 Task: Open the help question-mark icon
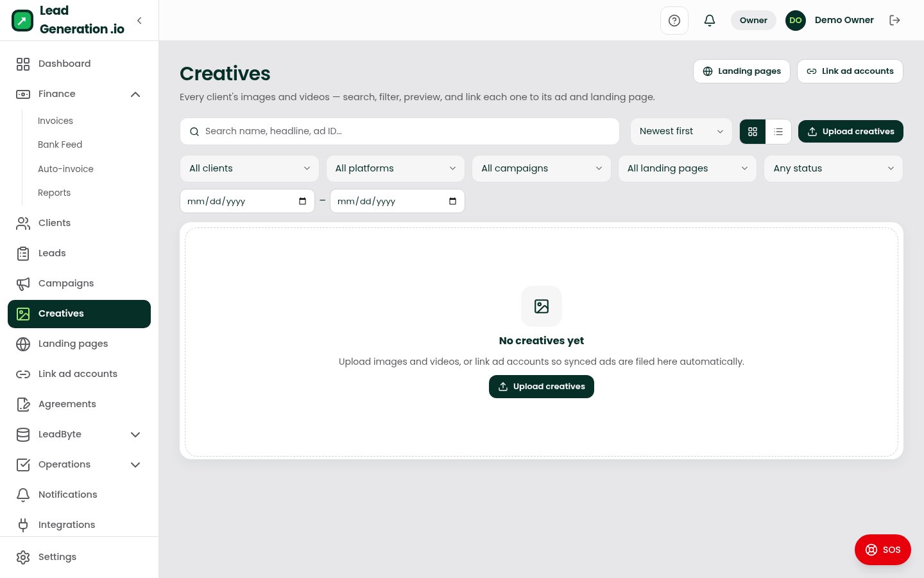pos(674,21)
